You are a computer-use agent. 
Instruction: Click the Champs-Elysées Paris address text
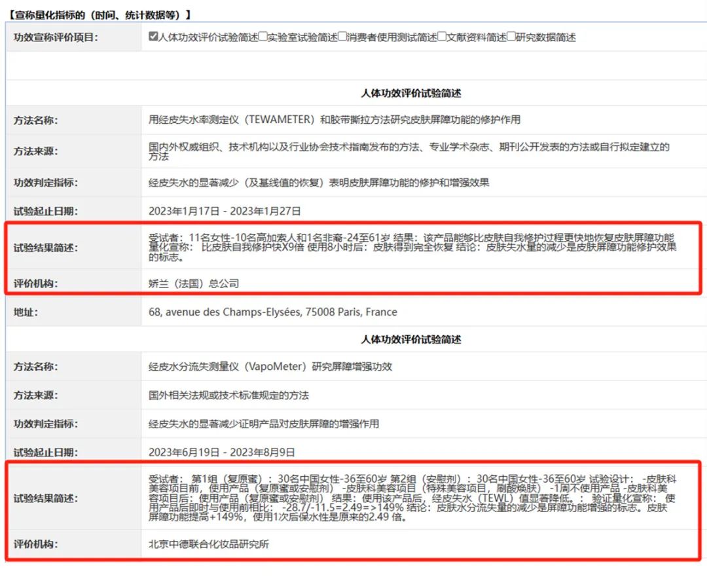(272, 312)
